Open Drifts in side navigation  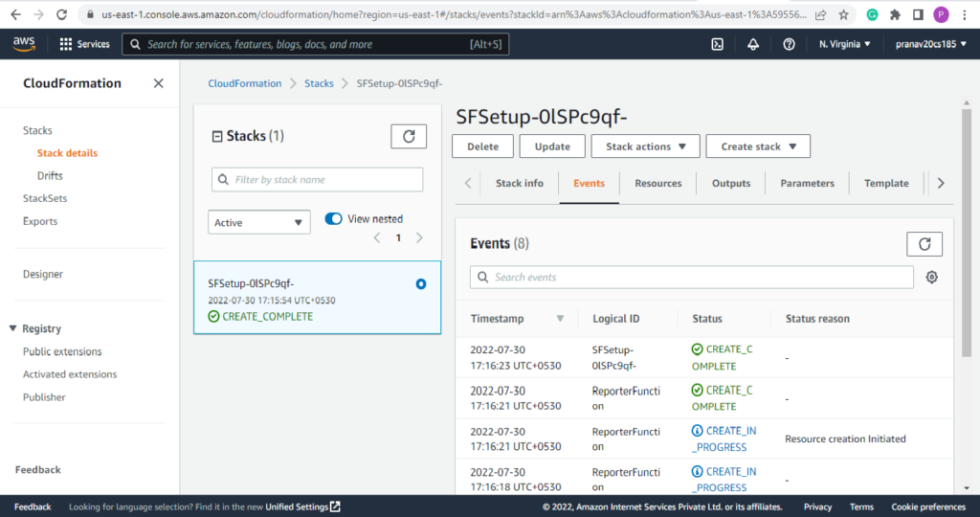click(x=50, y=175)
